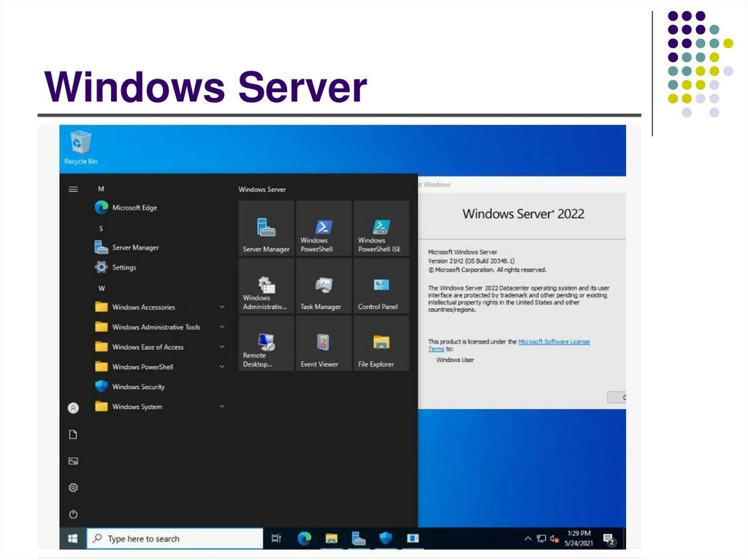This screenshot has height=560, width=748.
Task: Open Windows Security shield on taskbar
Action: tap(386, 538)
